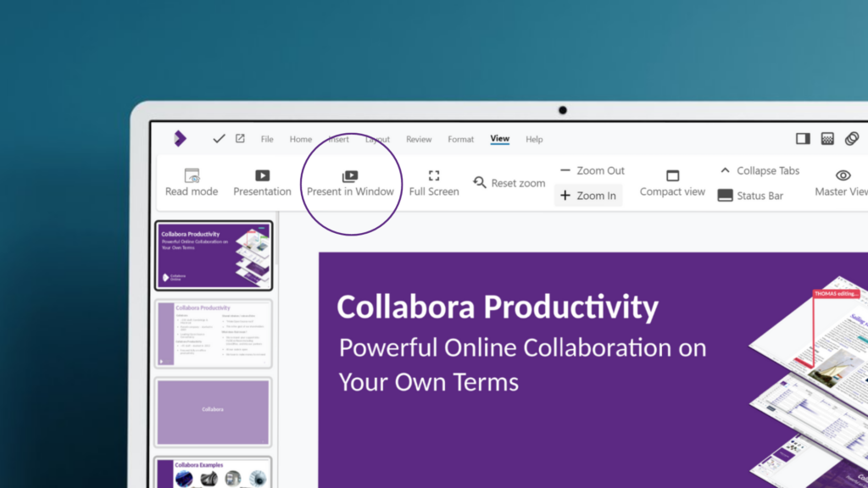Switch to the Format tab

tap(461, 139)
